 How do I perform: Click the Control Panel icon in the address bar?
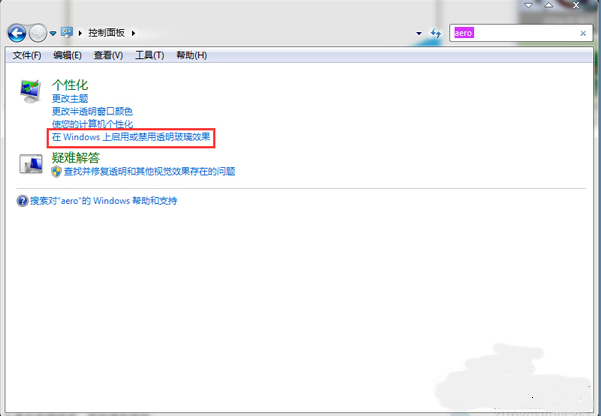point(67,33)
